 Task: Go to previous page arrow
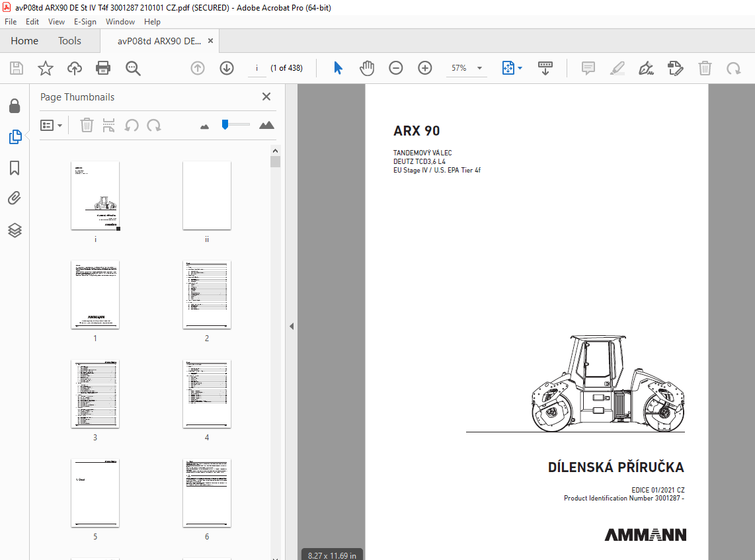tap(198, 68)
